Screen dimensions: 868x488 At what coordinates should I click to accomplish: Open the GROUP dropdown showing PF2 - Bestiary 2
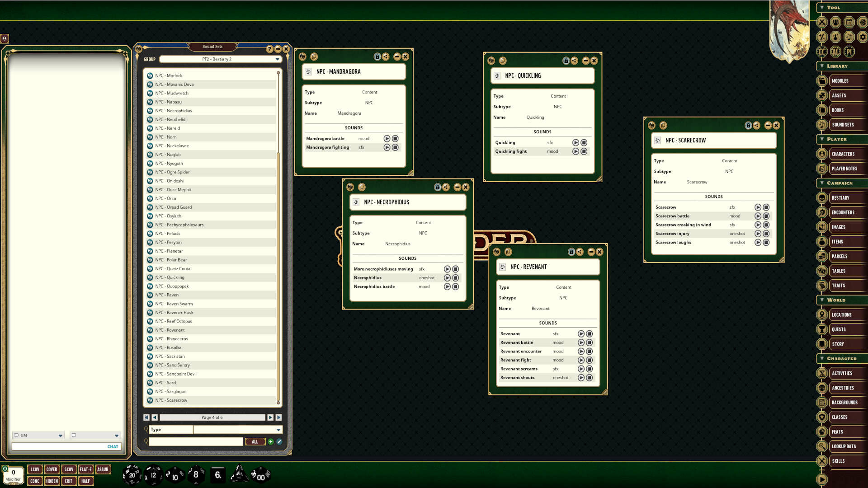(277, 59)
